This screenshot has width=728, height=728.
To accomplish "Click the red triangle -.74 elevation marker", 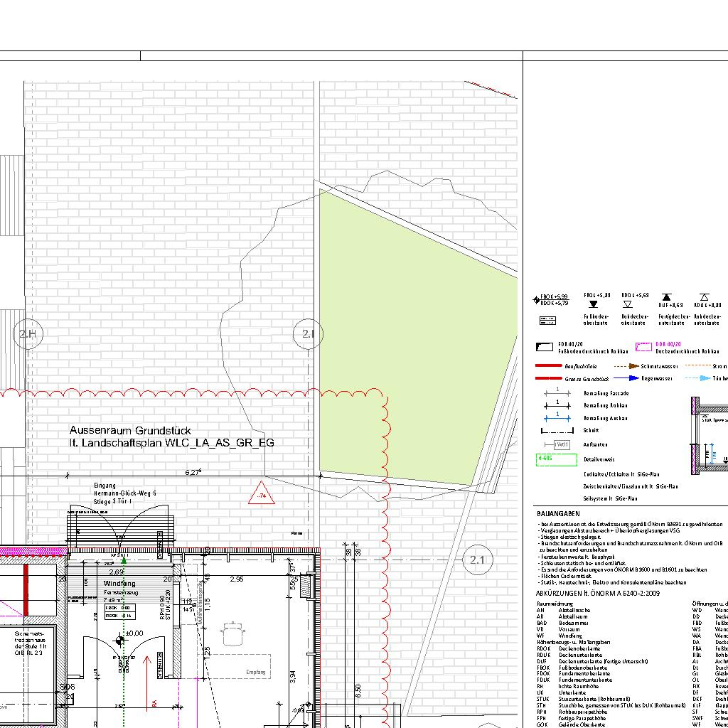I will 262,493.
